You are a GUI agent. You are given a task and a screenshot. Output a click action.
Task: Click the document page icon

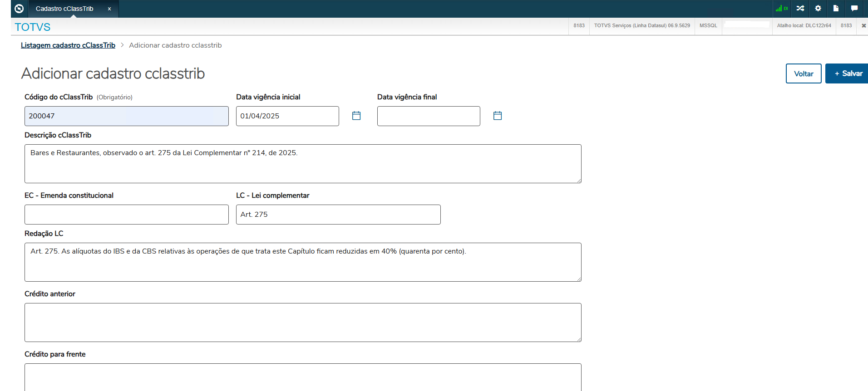(836, 8)
